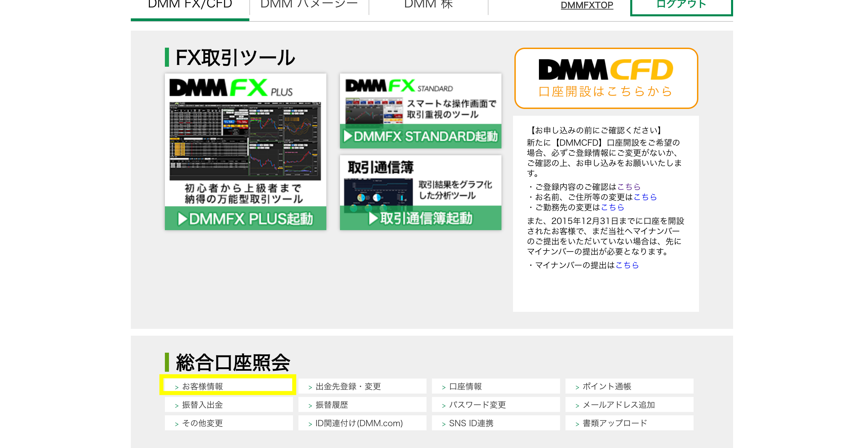Click the play triangle on 取引通信簿起動
Screen dimensions: 868x448
coord(373,219)
